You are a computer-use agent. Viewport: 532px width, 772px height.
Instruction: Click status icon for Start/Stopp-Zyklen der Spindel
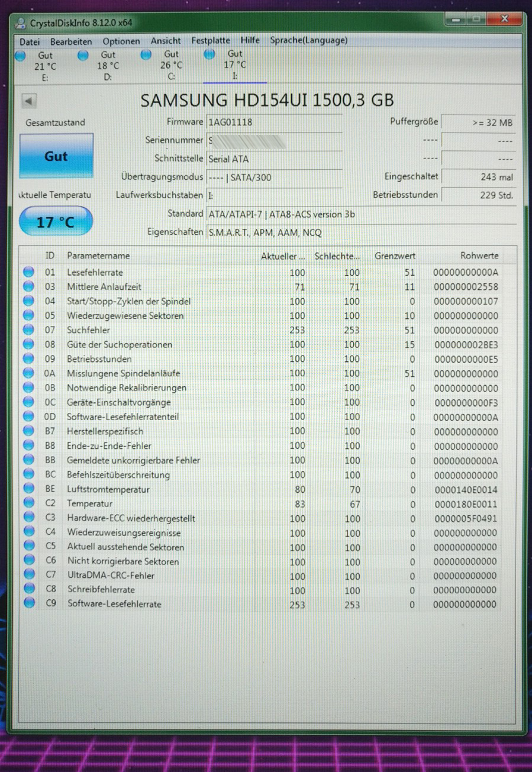[28, 301]
